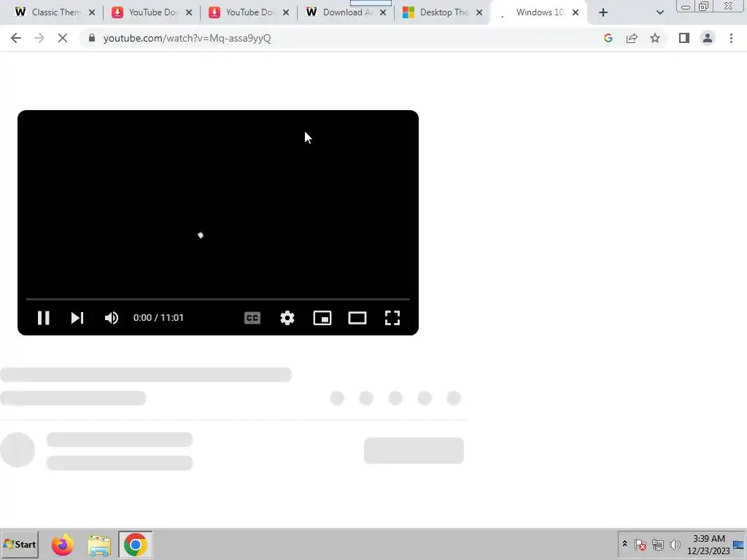The height and width of the screenshot is (560, 747).
Task: Close the Windows 10 tab
Action: coord(576,12)
